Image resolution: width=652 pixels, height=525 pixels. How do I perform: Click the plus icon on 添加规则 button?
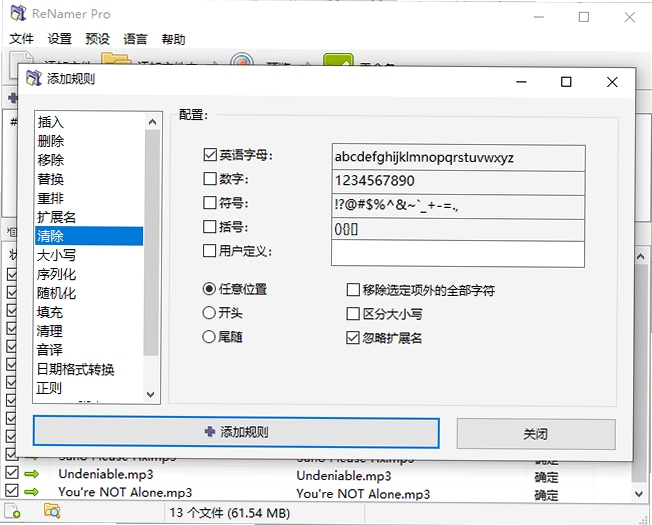click(210, 431)
